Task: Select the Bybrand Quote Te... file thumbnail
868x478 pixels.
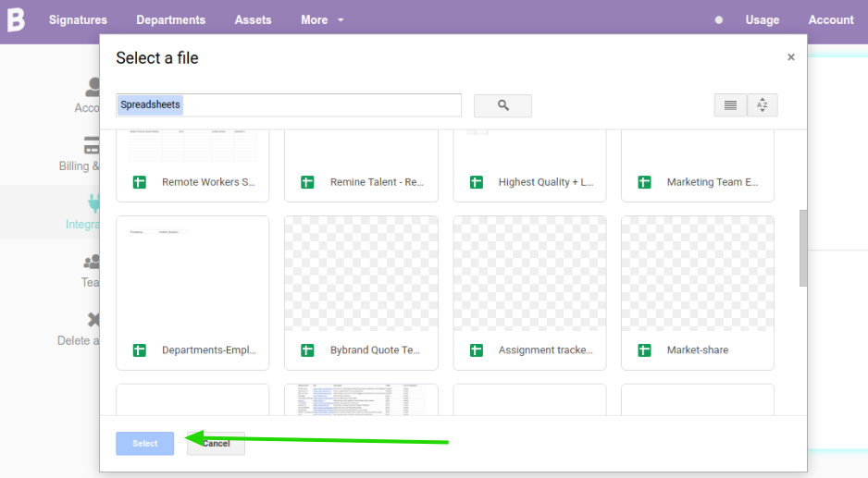Action: (361, 275)
